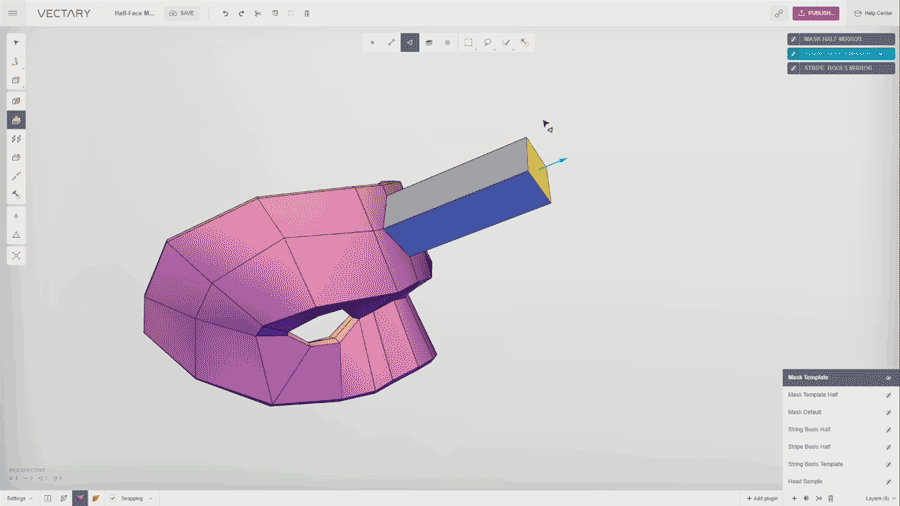900x506 pixels.
Task: Click the share link icon
Action: point(778,13)
